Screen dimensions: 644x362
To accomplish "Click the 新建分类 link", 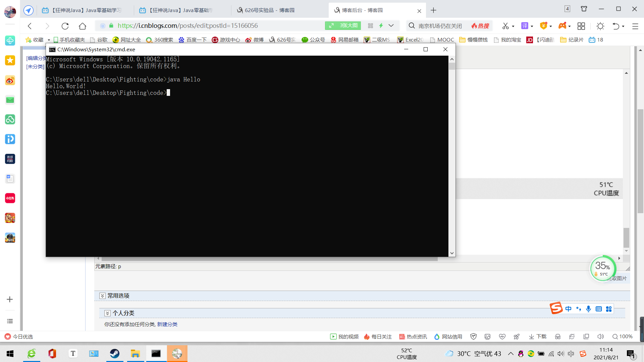I will tap(167, 324).
